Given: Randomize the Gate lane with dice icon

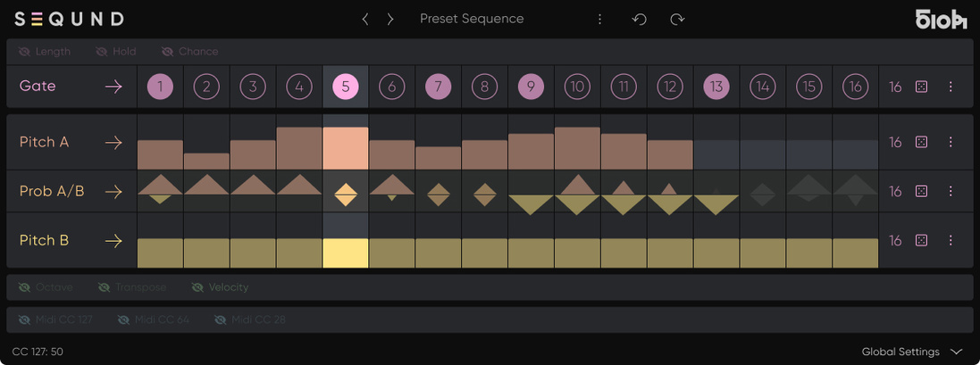Looking at the screenshot, I should 922,87.
